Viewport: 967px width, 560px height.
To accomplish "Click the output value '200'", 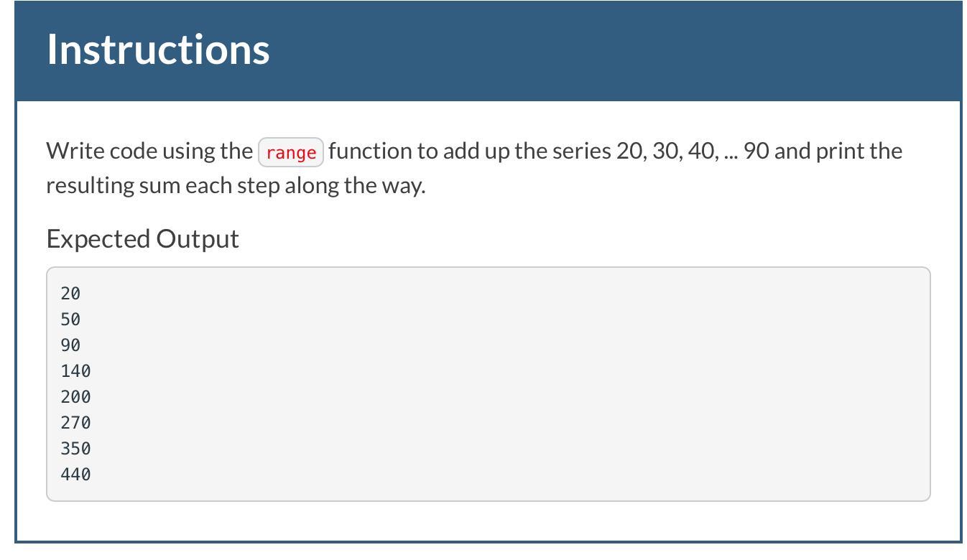I will click(x=75, y=396).
